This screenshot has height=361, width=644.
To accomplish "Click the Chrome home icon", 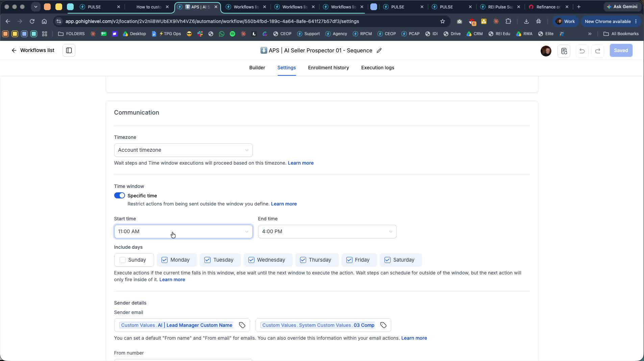I will [x=44, y=21].
